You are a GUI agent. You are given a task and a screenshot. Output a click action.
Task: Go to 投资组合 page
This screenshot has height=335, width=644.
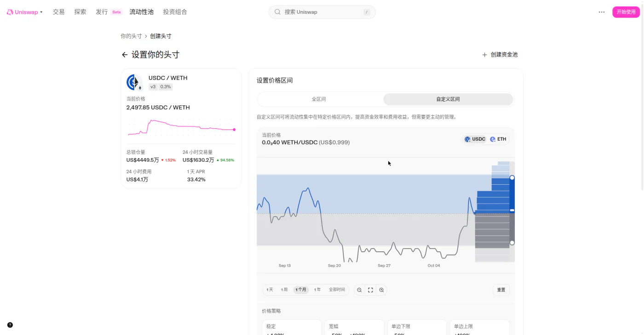(x=175, y=12)
